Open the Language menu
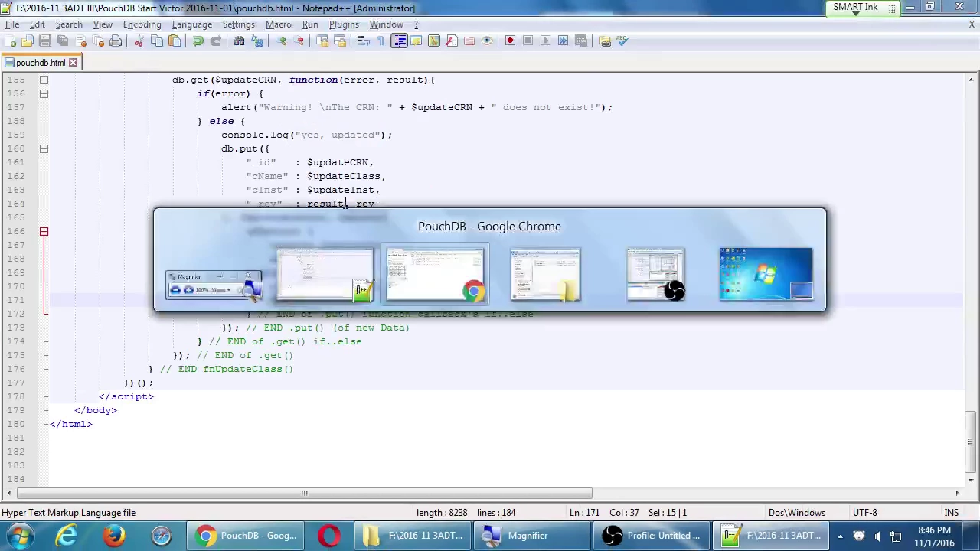The width and height of the screenshot is (980, 551). [x=192, y=24]
